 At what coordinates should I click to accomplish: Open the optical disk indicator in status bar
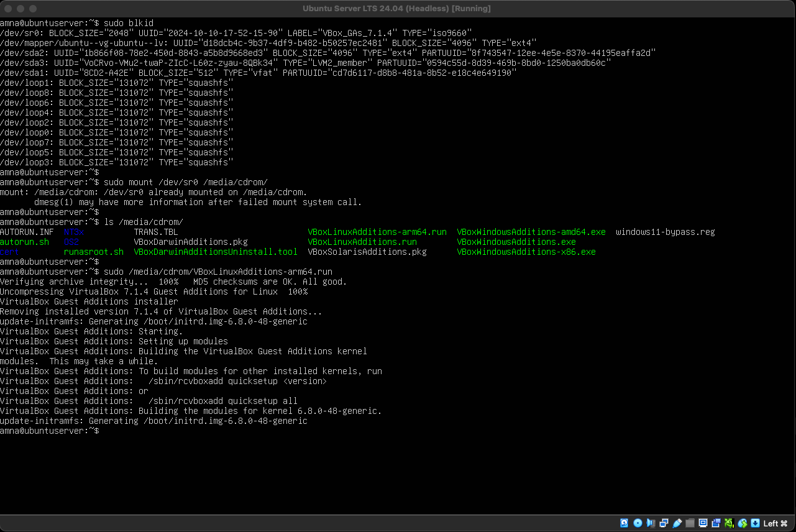(638, 523)
